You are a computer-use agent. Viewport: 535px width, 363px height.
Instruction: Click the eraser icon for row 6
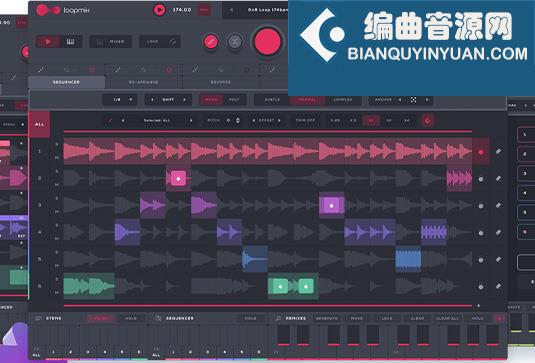pos(498,286)
